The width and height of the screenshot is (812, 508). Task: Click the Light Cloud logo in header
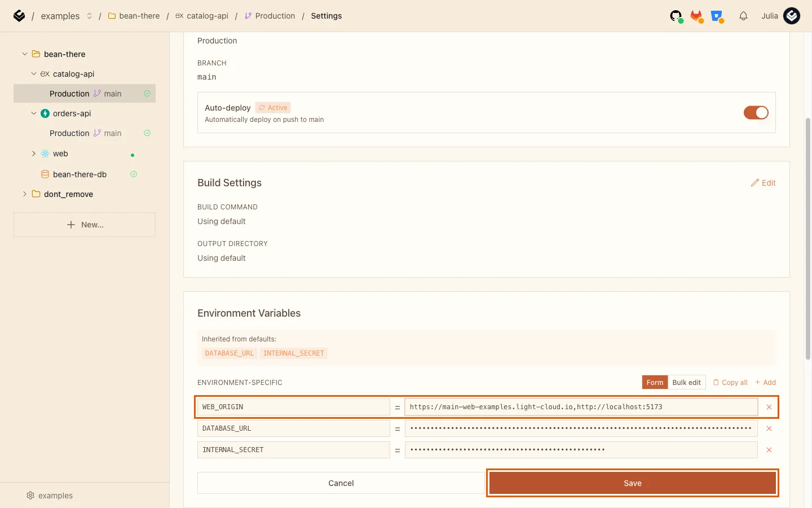click(x=19, y=16)
